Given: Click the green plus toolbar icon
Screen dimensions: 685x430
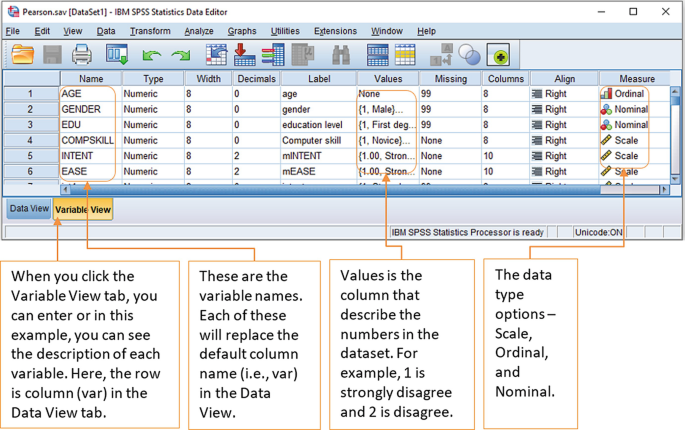Looking at the screenshot, I should pyautogui.click(x=497, y=55).
